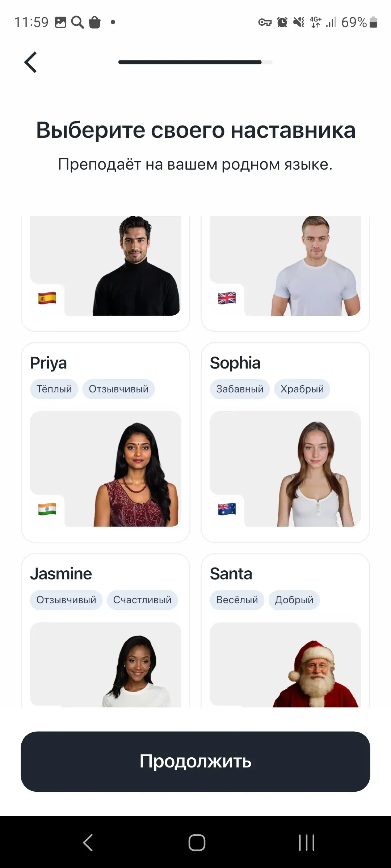
Task: Tap the alarm icon in status bar
Action: click(x=282, y=22)
